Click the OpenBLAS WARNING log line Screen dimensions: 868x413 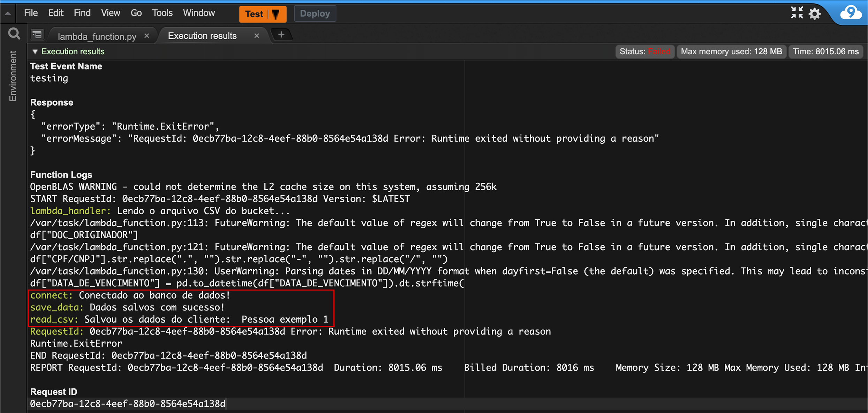(x=263, y=187)
